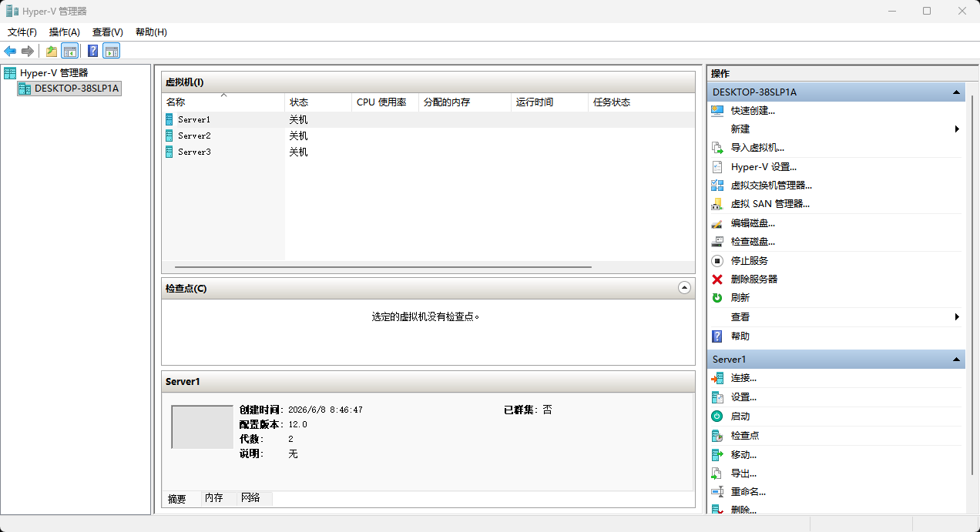This screenshot has height=532, width=980.
Task: Click the 编辑磁盘 icon
Action: 717,223
